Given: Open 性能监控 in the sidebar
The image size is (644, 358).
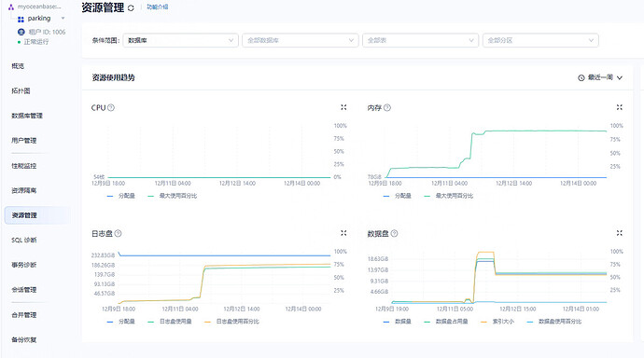Looking at the screenshot, I should (x=24, y=166).
